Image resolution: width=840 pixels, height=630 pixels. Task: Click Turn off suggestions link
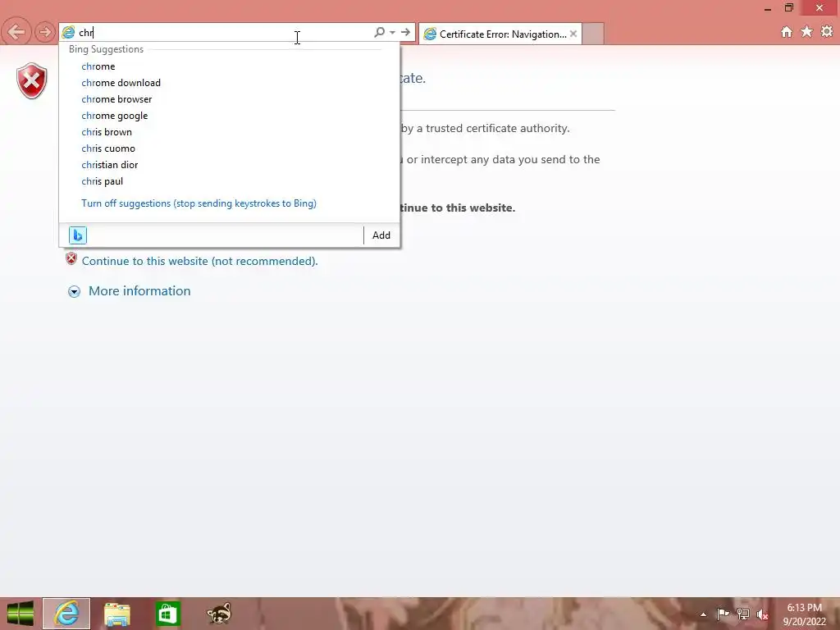199,203
